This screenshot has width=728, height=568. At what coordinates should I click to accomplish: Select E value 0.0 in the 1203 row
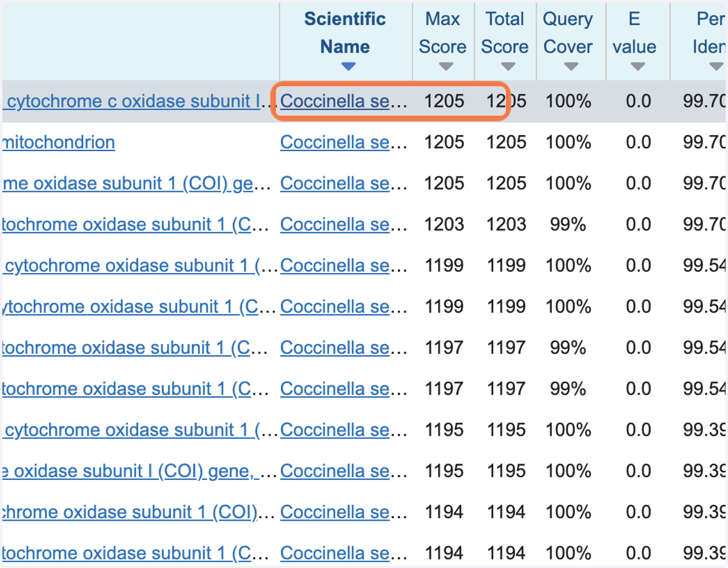[638, 225]
